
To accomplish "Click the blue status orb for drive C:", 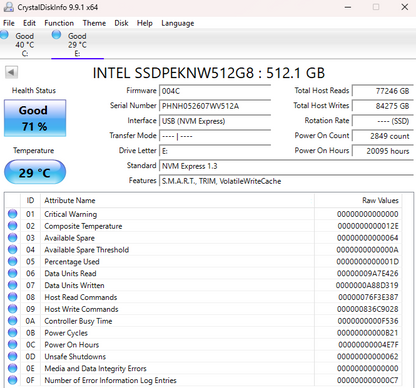I will 4,34.
